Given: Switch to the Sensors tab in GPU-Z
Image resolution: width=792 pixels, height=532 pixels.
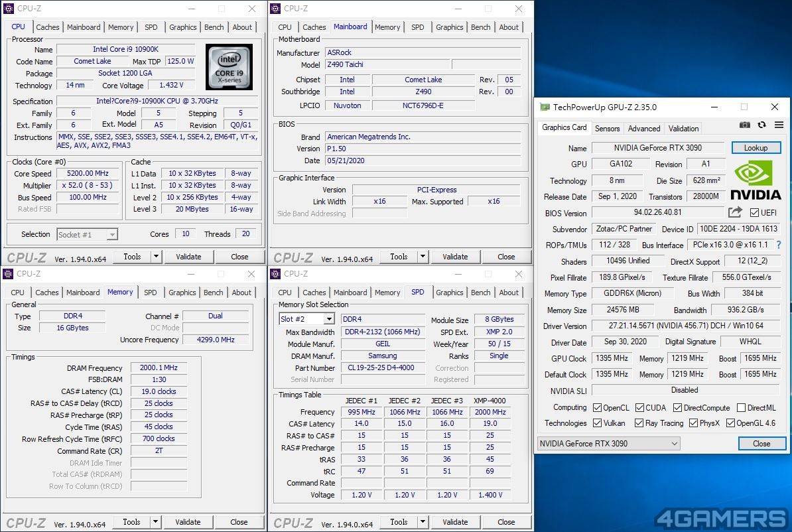Looking at the screenshot, I should pos(607,128).
